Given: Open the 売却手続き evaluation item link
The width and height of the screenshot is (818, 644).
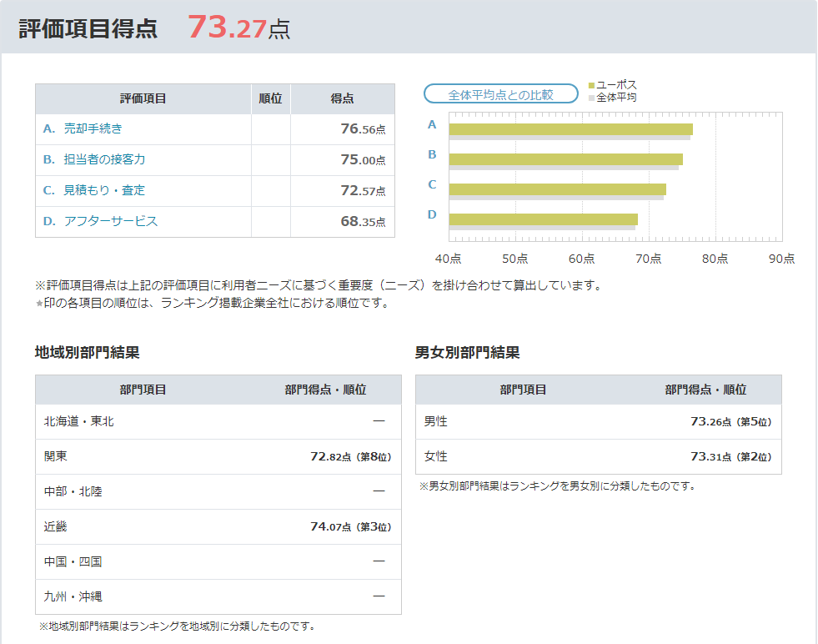Looking at the screenshot, I should click(93, 128).
